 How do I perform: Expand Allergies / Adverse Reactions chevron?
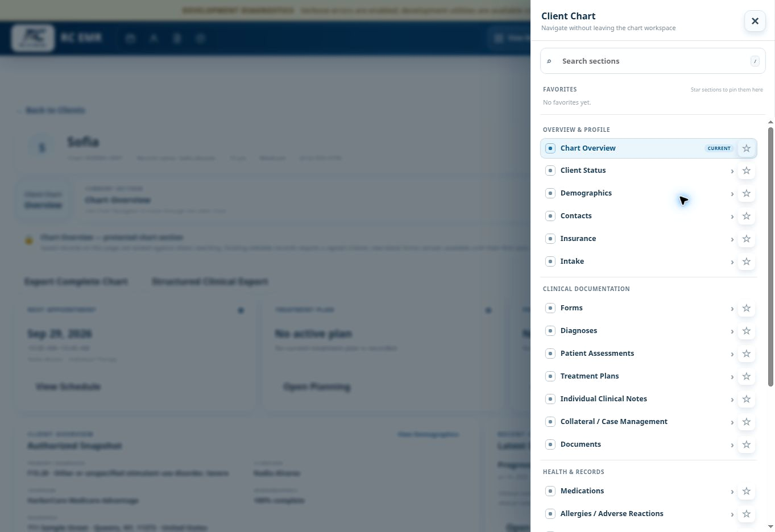click(732, 514)
